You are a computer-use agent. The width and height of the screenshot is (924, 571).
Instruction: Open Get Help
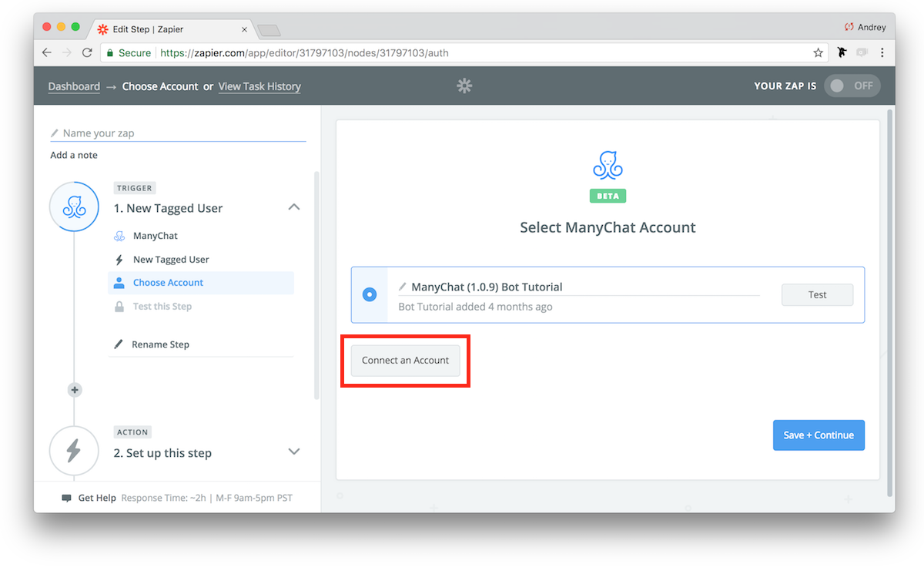pos(97,498)
